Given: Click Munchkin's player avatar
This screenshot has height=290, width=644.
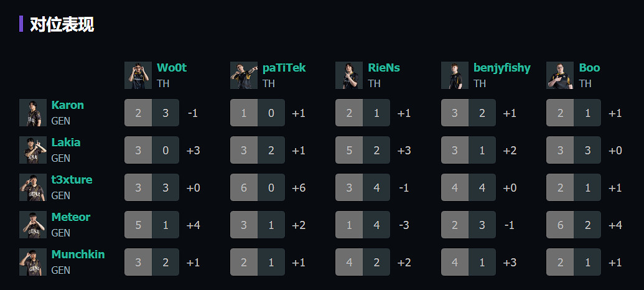Looking at the screenshot, I should 33,262.
